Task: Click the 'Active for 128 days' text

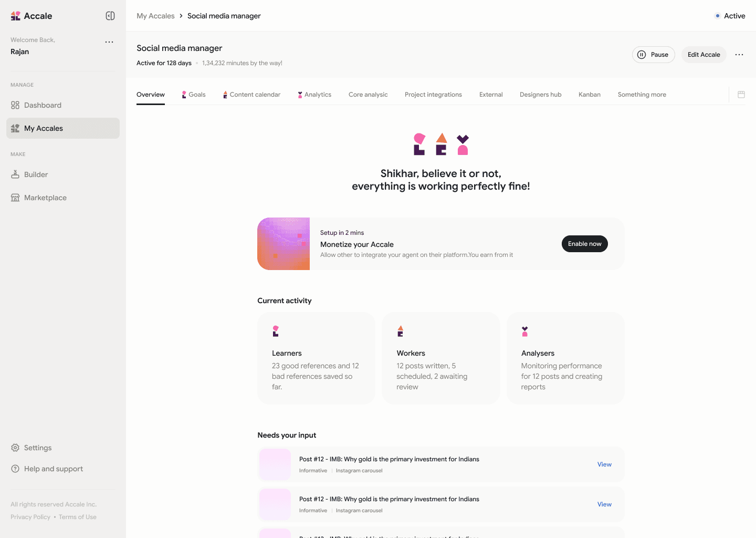Action: [164, 63]
